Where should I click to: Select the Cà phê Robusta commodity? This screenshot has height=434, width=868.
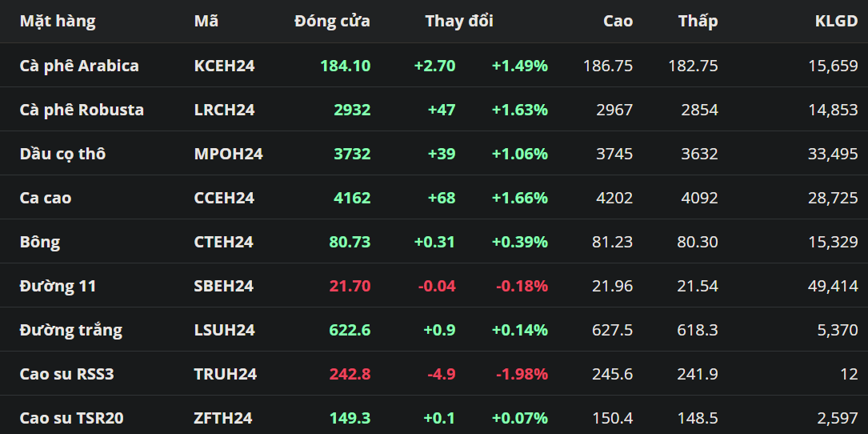point(82,110)
